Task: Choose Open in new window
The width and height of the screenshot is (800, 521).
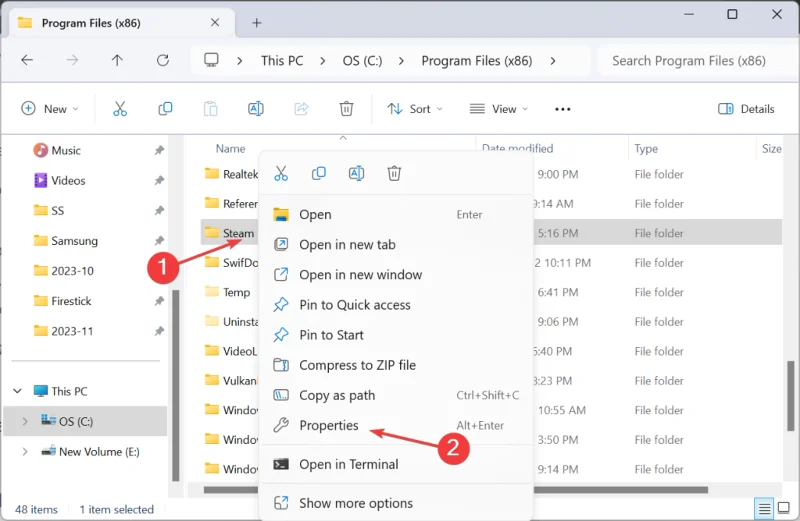Action: tap(395, 275)
